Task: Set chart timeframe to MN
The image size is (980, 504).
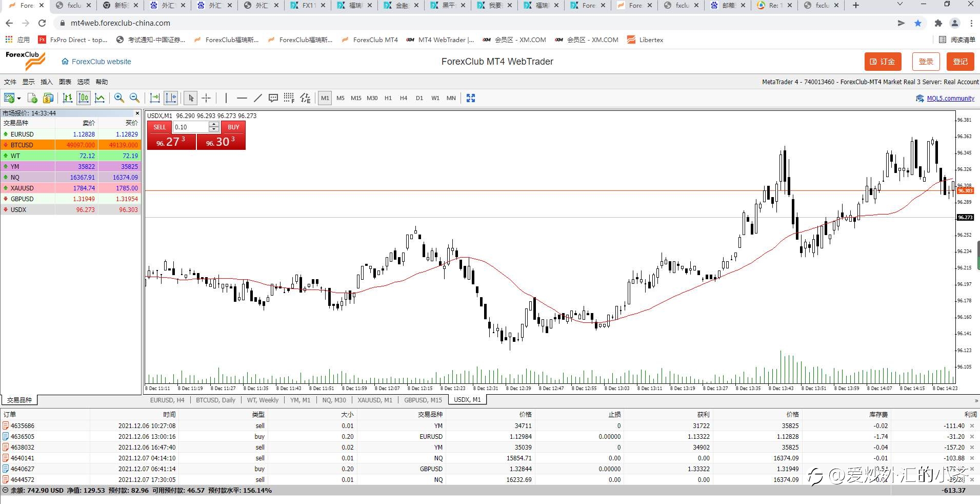Action: pyautogui.click(x=451, y=98)
